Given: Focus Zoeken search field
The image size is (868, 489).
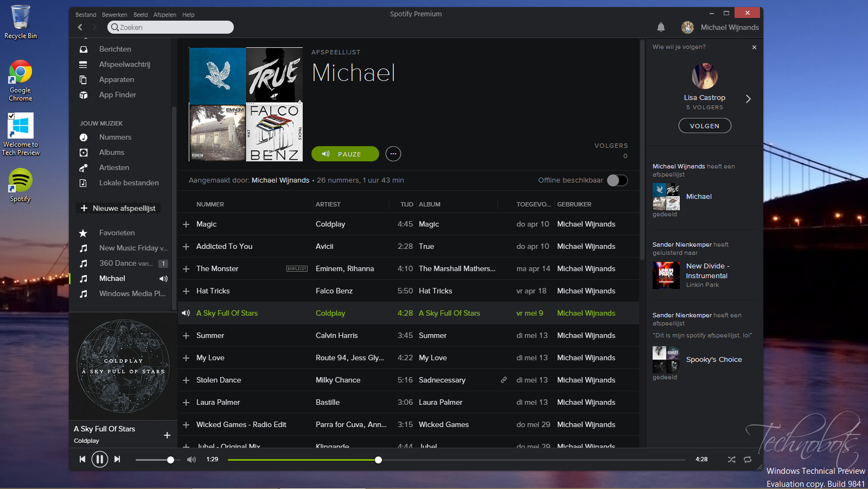Looking at the screenshot, I should coord(170,27).
